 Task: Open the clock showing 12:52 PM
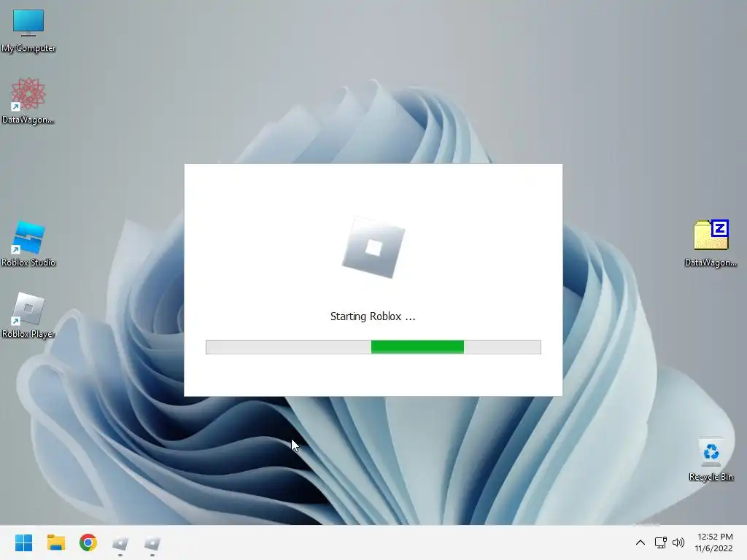pos(713,542)
